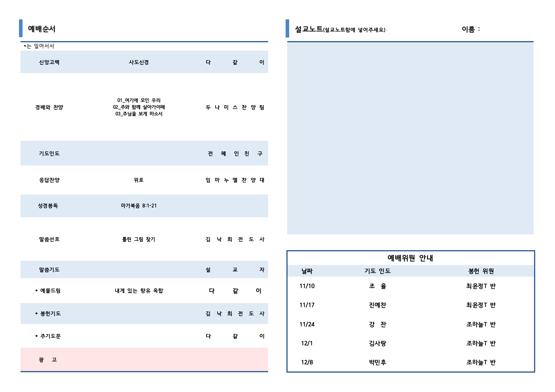Select the date 12/1

(x=307, y=343)
